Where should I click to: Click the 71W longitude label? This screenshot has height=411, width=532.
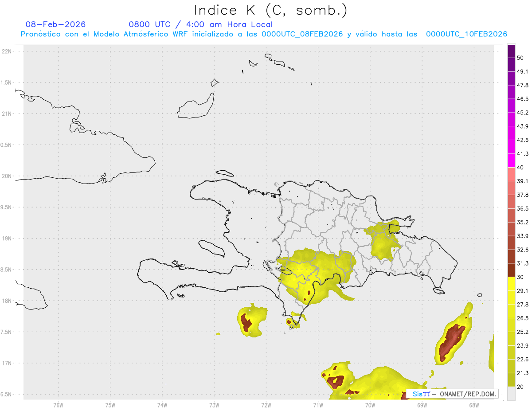[x=318, y=405]
